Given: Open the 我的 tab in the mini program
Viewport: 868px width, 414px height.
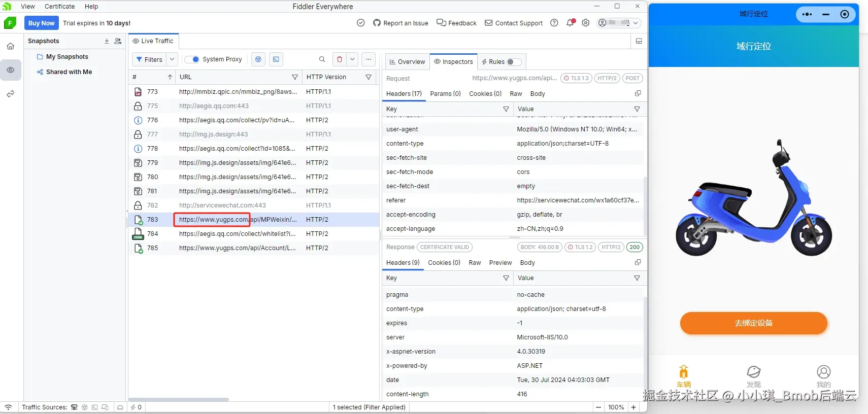Looking at the screenshot, I should click(x=823, y=376).
